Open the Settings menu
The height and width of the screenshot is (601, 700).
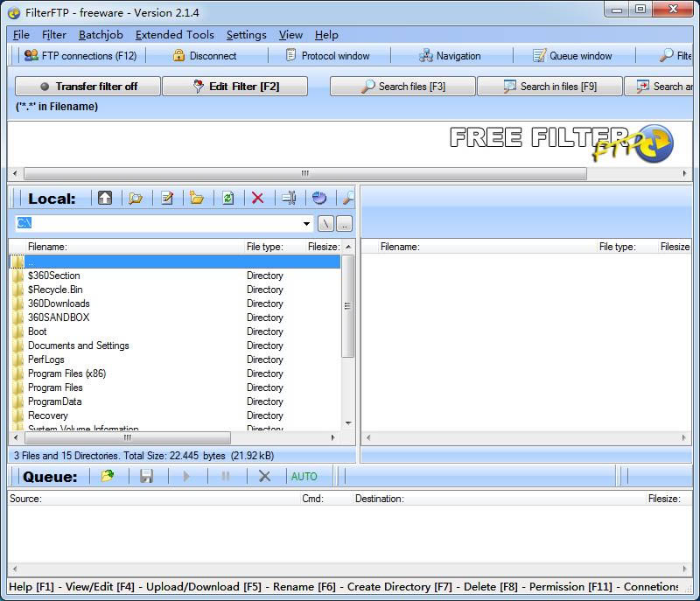(x=246, y=35)
